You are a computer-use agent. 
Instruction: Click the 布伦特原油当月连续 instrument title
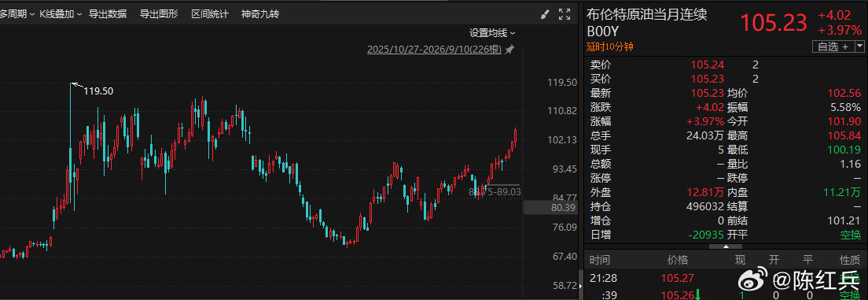click(x=647, y=14)
